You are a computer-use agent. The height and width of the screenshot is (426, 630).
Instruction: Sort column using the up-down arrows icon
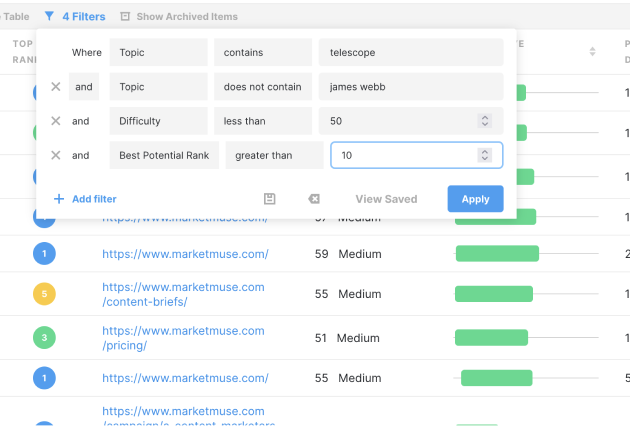[592, 51]
